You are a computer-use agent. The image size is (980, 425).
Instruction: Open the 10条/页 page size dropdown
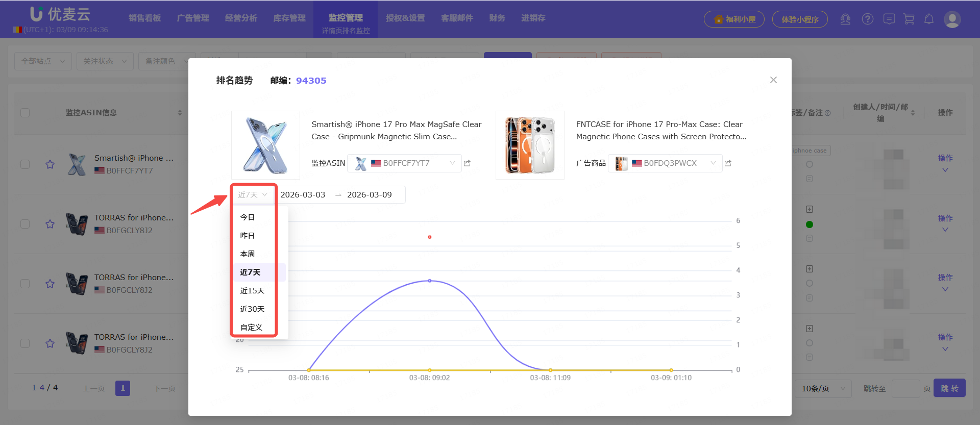pyautogui.click(x=823, y=389)
